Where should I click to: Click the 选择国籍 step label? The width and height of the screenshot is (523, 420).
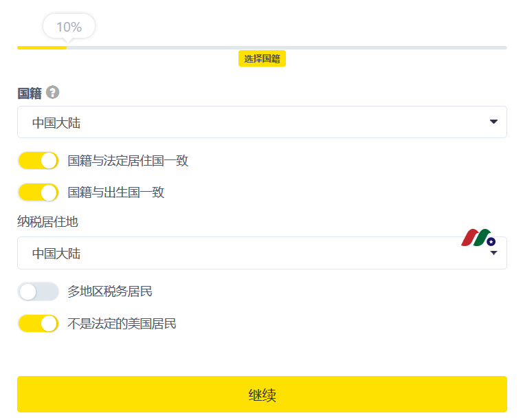(x=262, y=58)
